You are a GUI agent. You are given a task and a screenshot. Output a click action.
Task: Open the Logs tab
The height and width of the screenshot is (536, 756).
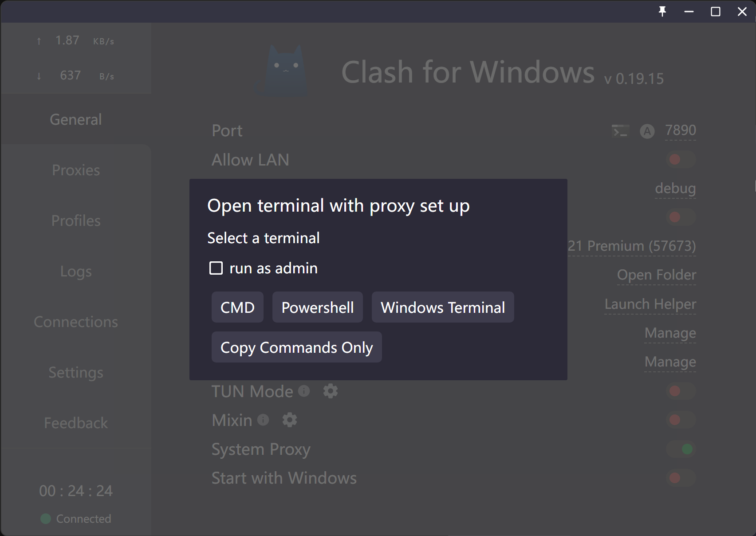click(76, 271)
